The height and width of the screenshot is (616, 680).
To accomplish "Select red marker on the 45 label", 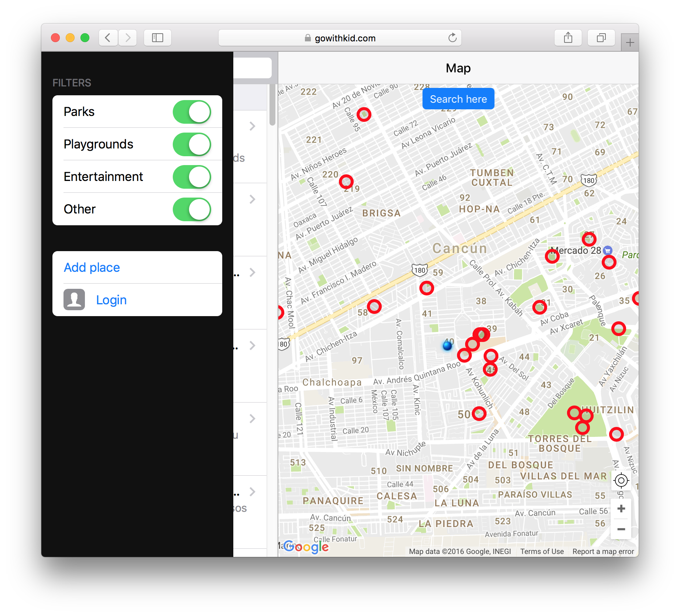I will (490, 369).
